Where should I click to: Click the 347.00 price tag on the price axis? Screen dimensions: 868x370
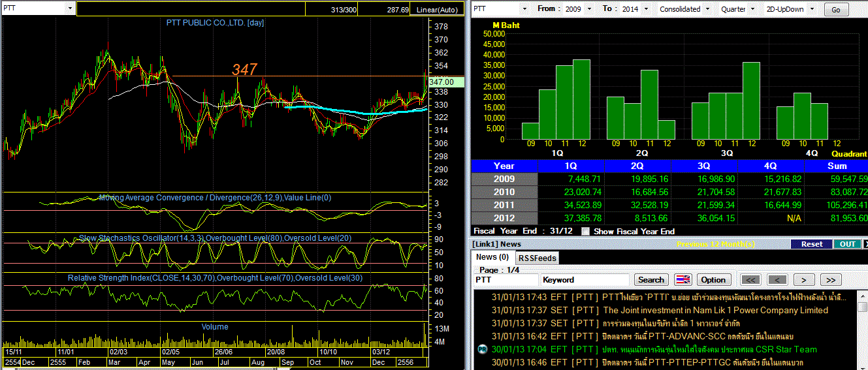(x=447, y=82)
